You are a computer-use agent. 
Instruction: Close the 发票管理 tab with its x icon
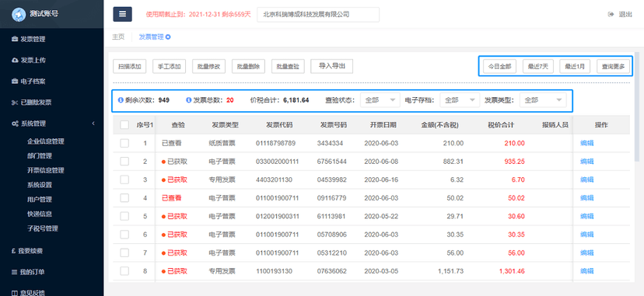point(168,37)
